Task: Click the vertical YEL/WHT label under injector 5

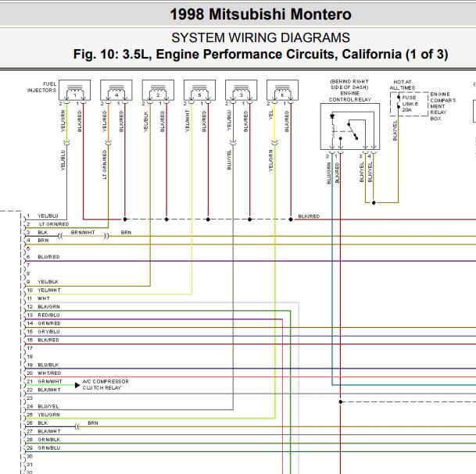Action: pyautogui.click(x=188, y=121)
